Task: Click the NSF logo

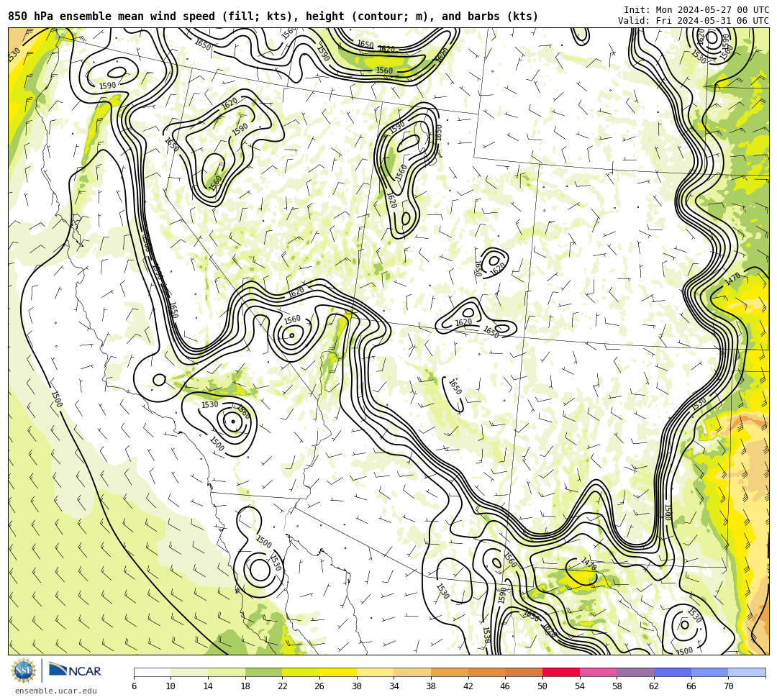Action: pyautogui.click(x=24, y=671)
